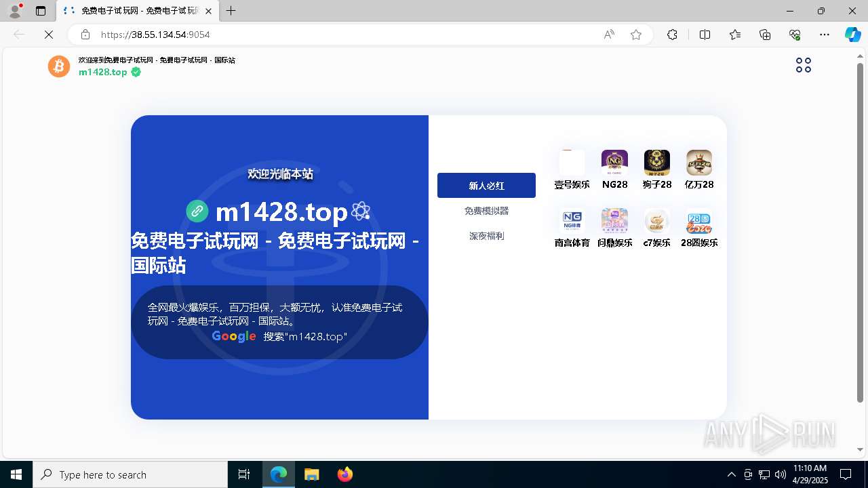Click the green link icon beside m1428.top heading
This screenshot has height=488, width=868.
point(197,211)
